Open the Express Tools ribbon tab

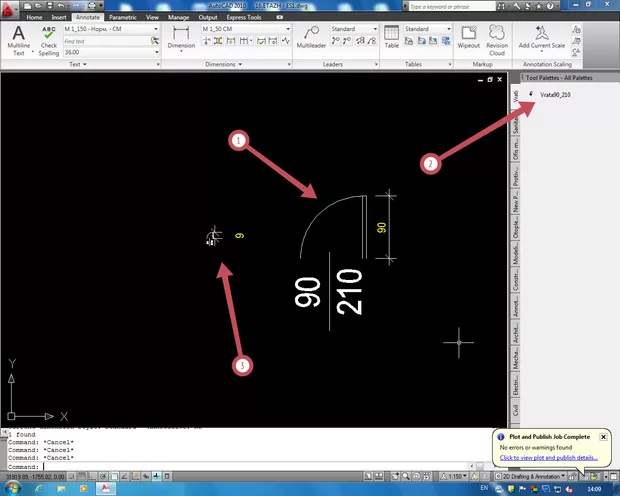[x=245, y=18]
